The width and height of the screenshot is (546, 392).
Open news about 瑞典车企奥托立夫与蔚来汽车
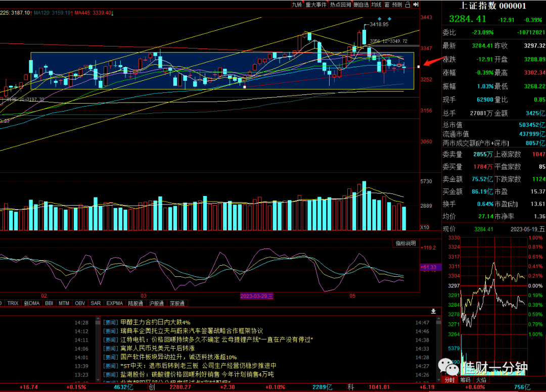tap(192, 331)
